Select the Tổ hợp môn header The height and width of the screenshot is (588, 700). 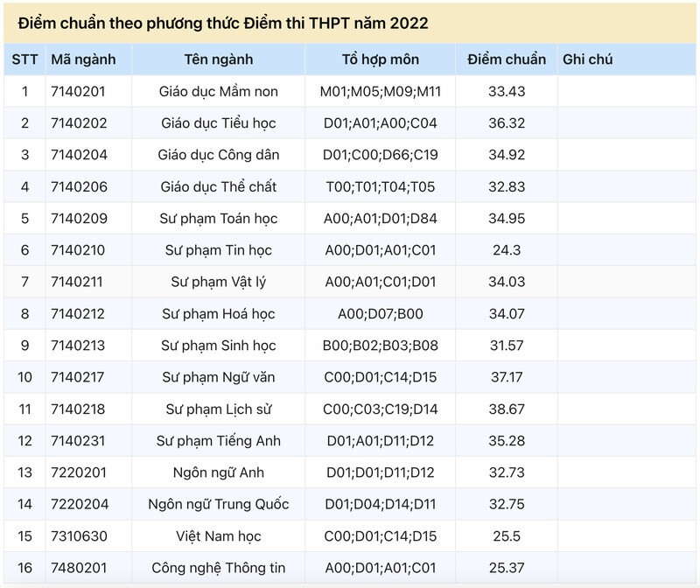381,59
